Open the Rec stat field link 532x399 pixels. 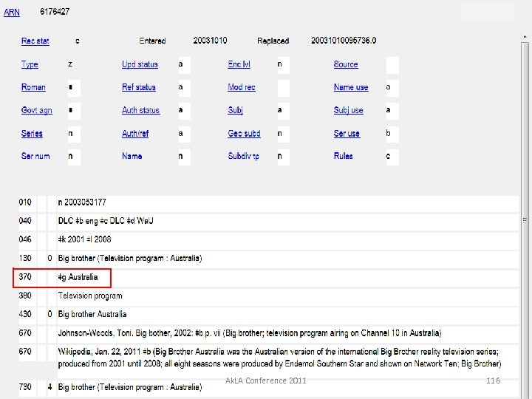click(35, 41)
